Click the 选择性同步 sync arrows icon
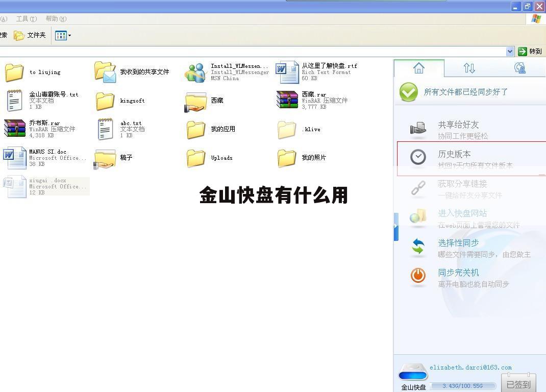Viewport: 546px width, 392px height. click(418, 246)
